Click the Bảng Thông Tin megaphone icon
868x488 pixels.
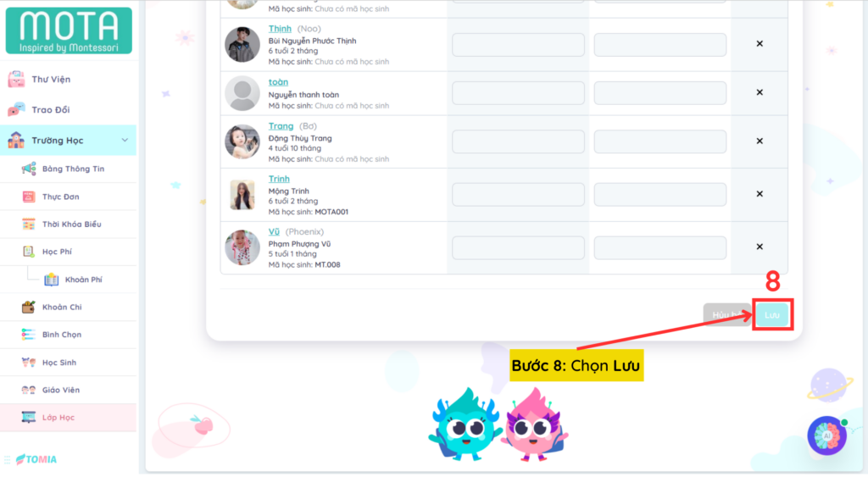click(29, 169)
